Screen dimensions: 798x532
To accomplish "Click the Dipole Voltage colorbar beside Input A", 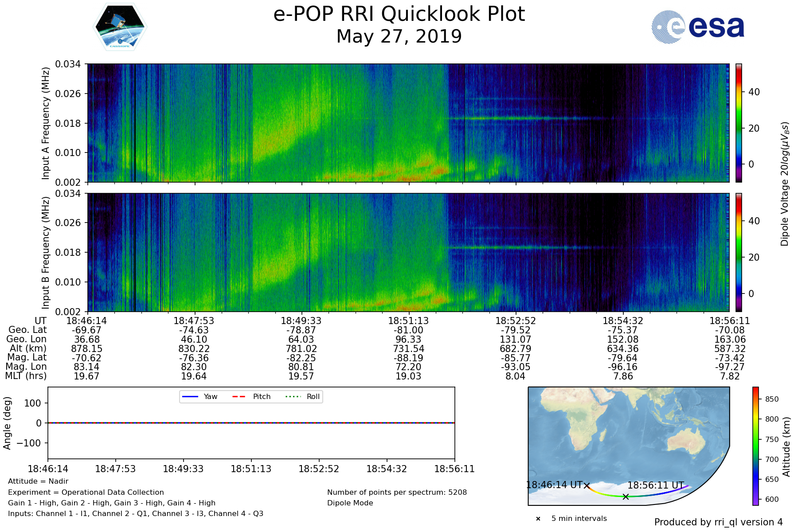I will 739,123.
